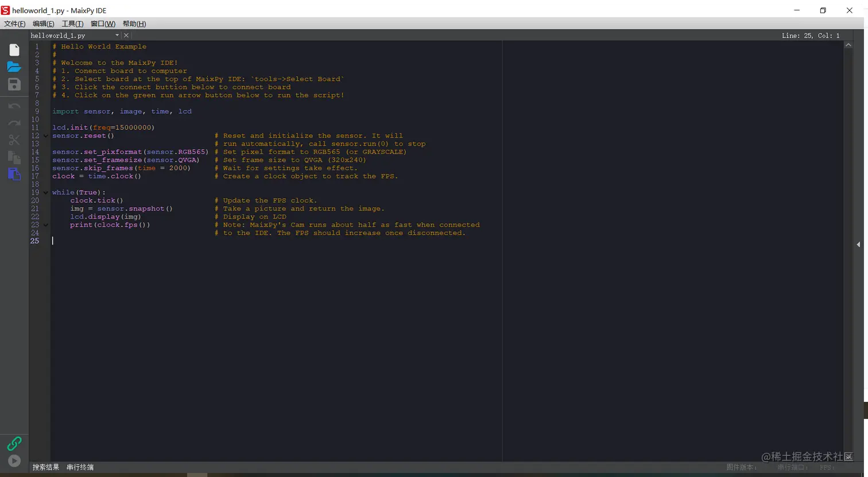Viewport: 868px width, 477px height.
Task: Click the 'import sensor, image, time, lcd' line
Action: [x=122, y=111]
